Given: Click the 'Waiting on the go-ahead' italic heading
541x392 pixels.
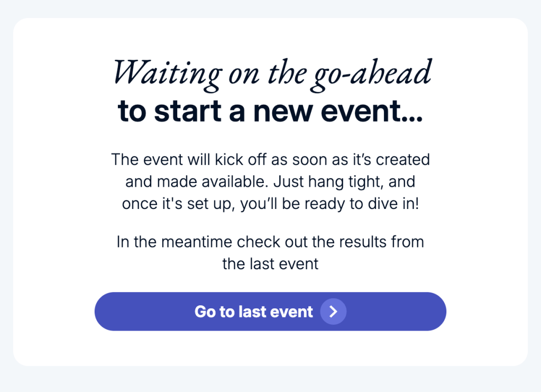Looking at the screenshot, I should (272, 74).
